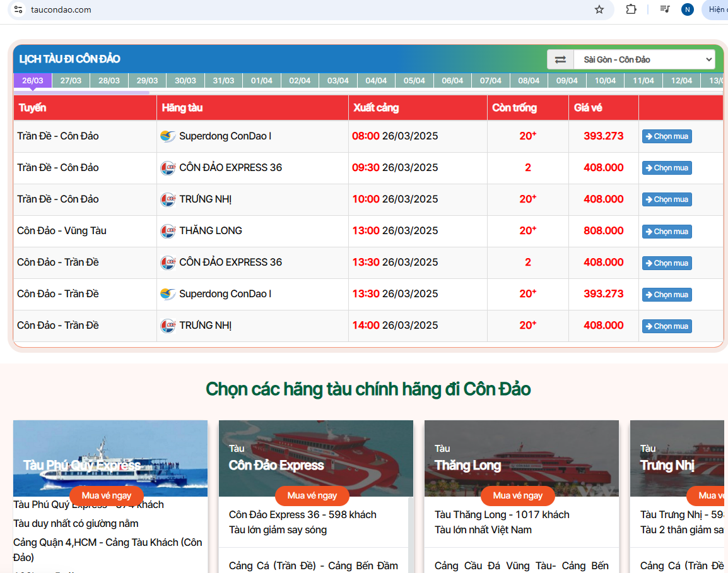
Task: Show schedule for 10/04
Action: point(606,80)
